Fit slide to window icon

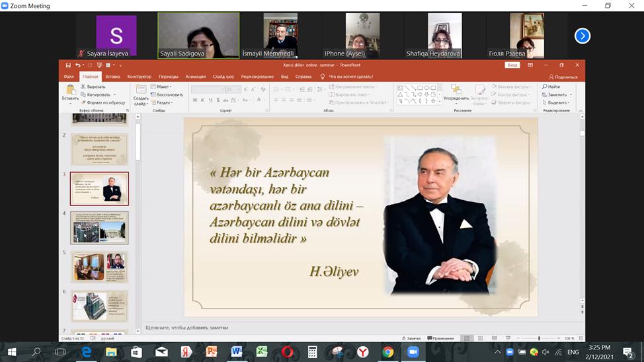pyautogui.click(x=581, y=338)
